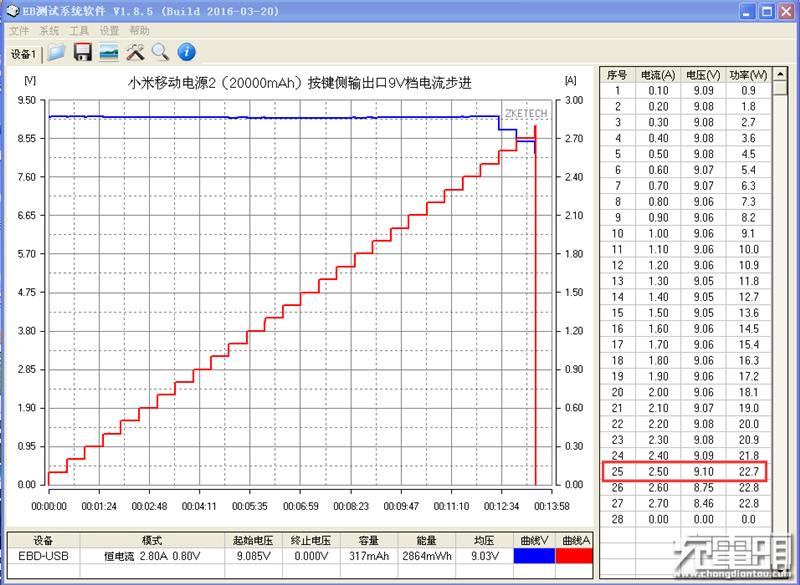800x585 pixels.
Task: Click the 9.085V start voltage cell
Action: coord(253,556)
